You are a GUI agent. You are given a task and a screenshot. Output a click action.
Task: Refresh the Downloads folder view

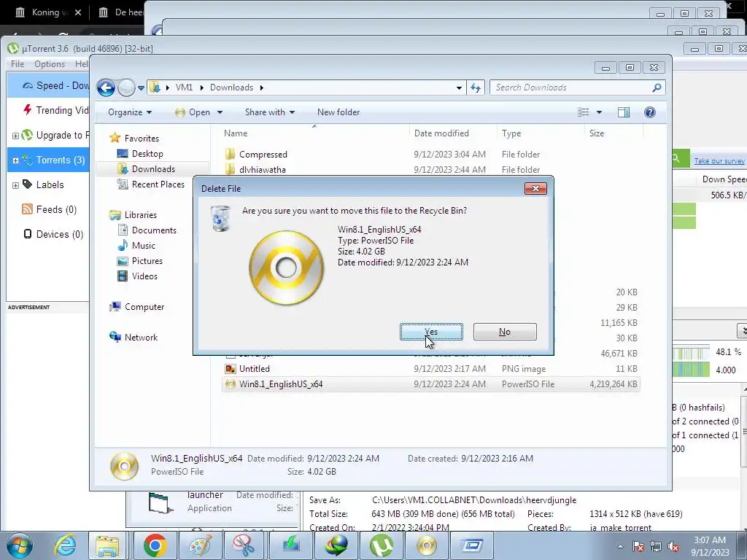tap(476, 87)
